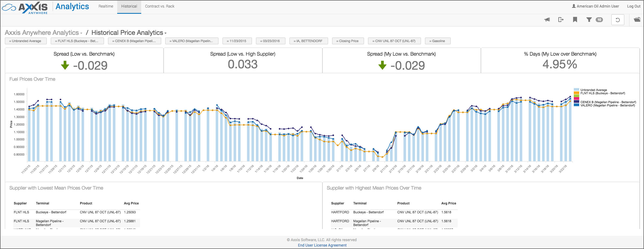Click the 1.00000 price axis label
644x249 pixels.
coord(19,139)
